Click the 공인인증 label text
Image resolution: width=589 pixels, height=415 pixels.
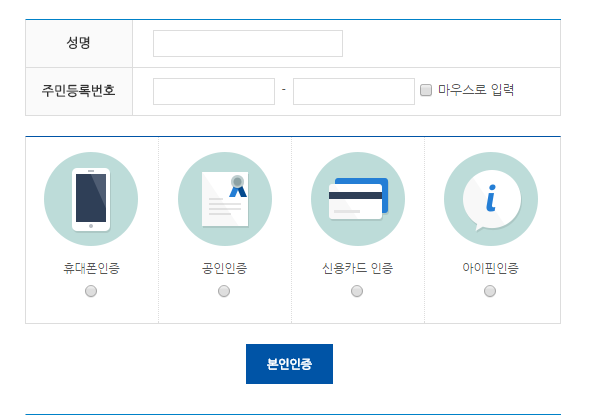pos(224,268)
